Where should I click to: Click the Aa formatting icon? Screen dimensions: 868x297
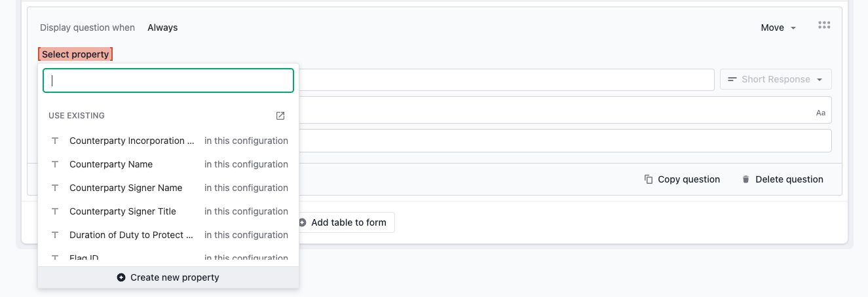pos(820,113)
